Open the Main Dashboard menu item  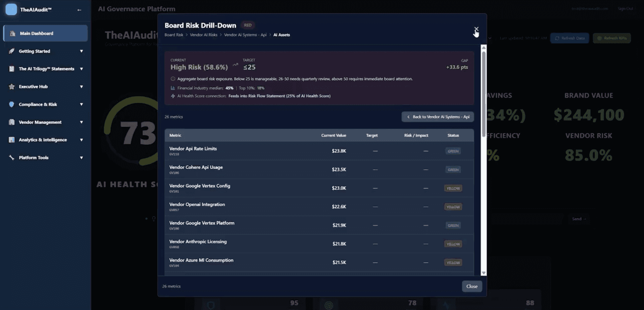[45, 33]
